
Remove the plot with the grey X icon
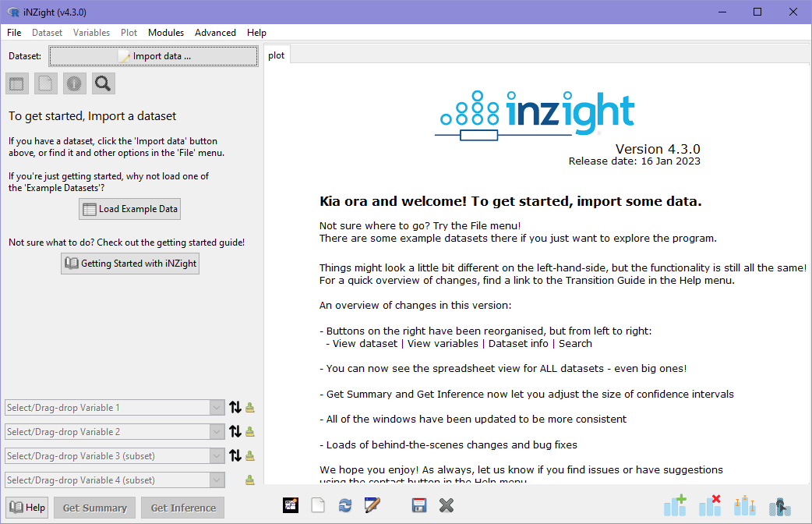click(x=447, y=505)
